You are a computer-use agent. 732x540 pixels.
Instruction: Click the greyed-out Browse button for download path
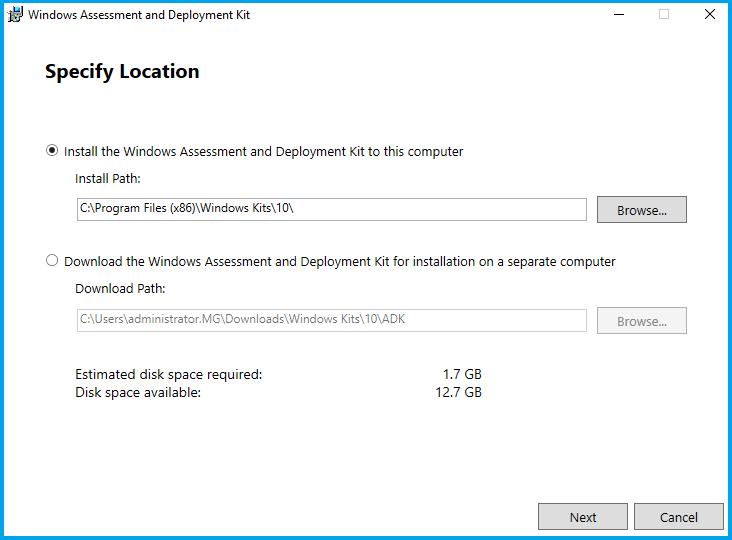(641, 321)
